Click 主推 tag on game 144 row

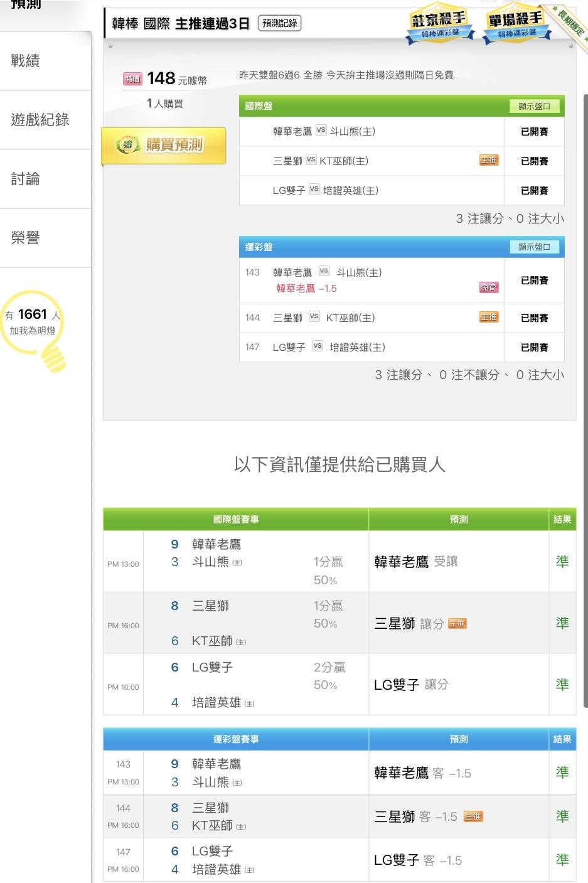488,318
